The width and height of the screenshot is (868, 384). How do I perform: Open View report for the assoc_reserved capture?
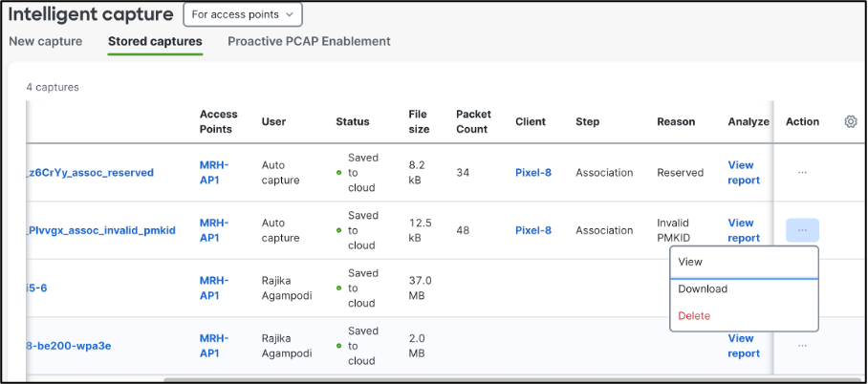(x=743, y=173)
